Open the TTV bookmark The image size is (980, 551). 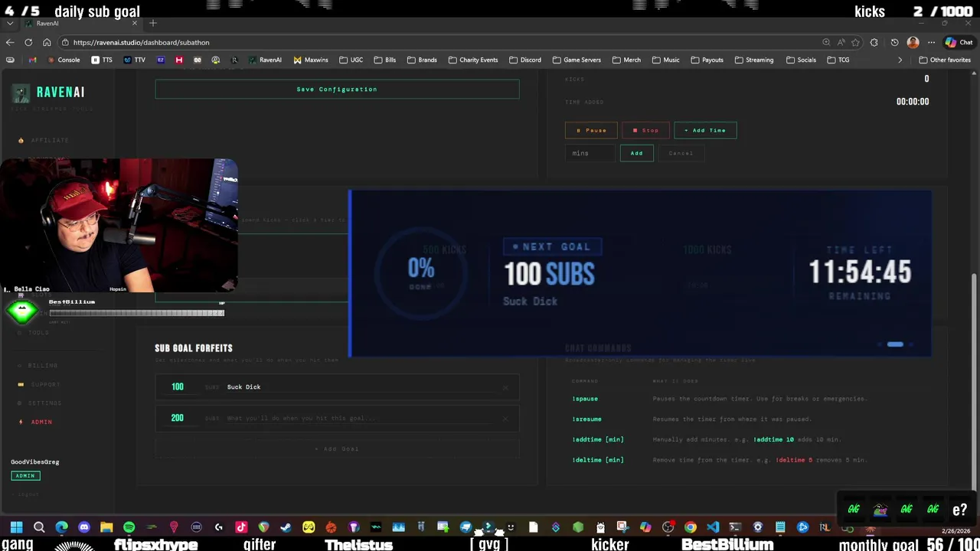(134, 60)
